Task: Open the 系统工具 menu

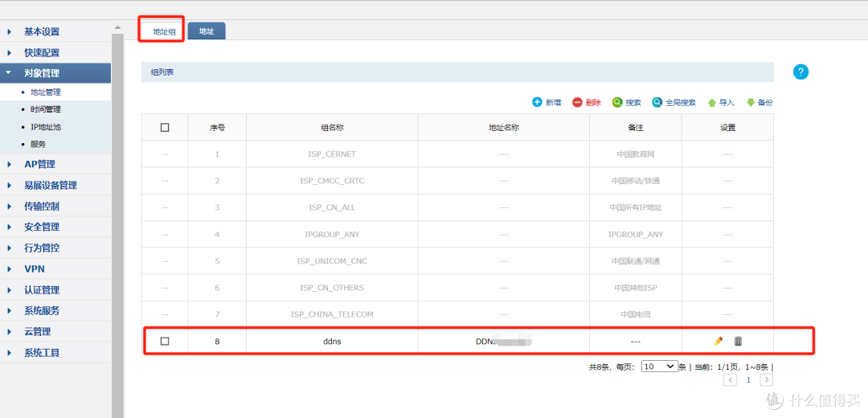Action: [x=55, y=353]
